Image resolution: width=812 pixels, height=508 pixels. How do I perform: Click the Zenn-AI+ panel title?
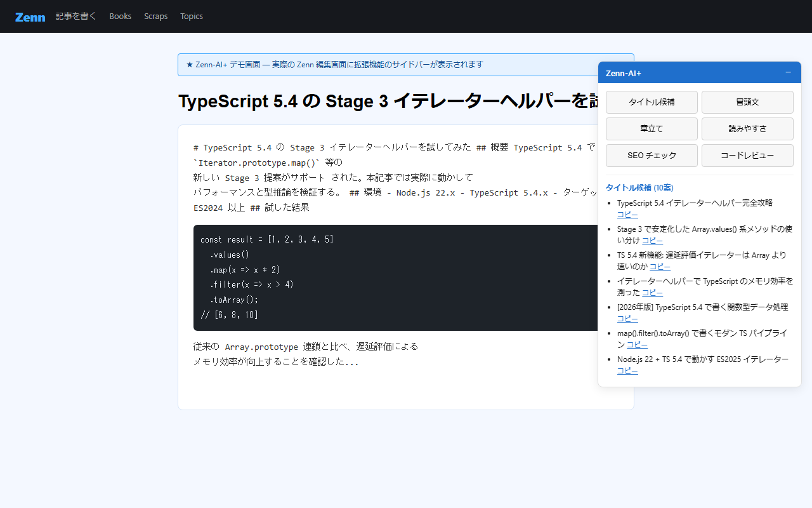point(624,73)
